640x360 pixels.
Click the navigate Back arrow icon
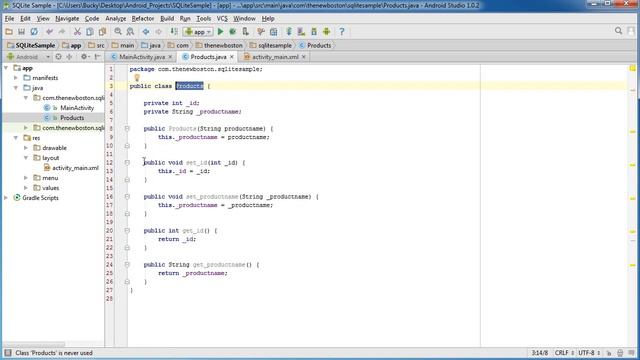[x=146, y=31]
